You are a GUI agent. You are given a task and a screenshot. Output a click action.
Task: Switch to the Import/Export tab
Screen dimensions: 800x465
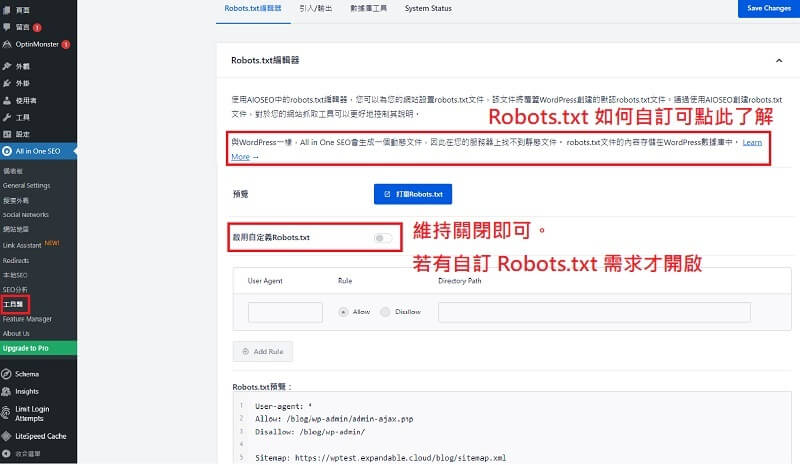[x=316, y=9]
